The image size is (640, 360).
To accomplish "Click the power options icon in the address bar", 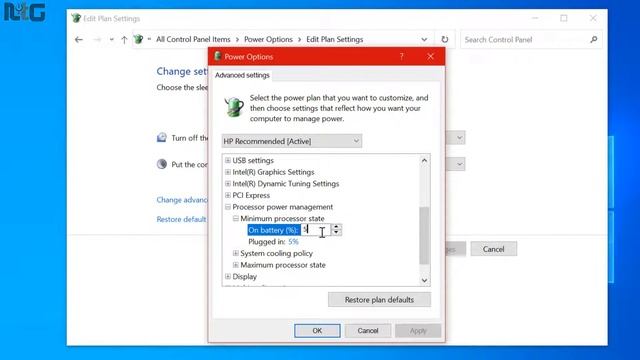I will (139, 39).
